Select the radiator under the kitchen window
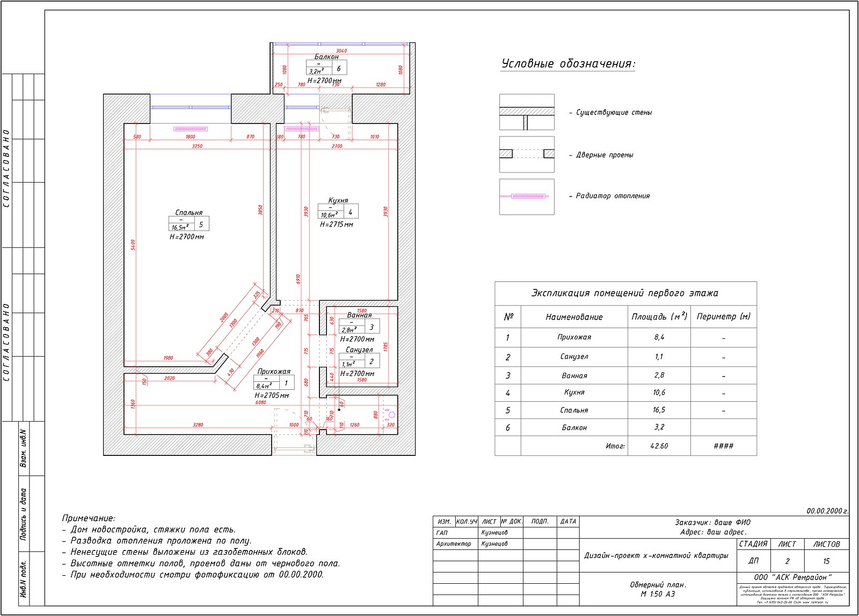This screenshot has width=859, height=616. (301, 129)
